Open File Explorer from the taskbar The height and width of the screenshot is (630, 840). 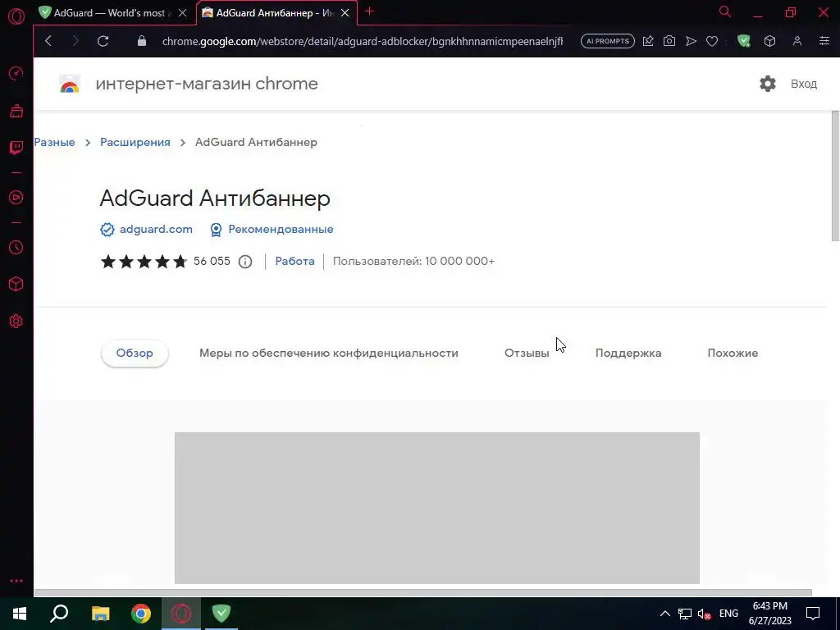(x=100, y=614)
